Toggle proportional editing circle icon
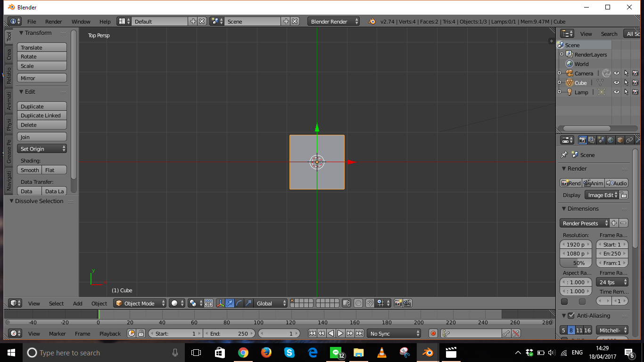 pyautogui.click(x=358, y=303)
